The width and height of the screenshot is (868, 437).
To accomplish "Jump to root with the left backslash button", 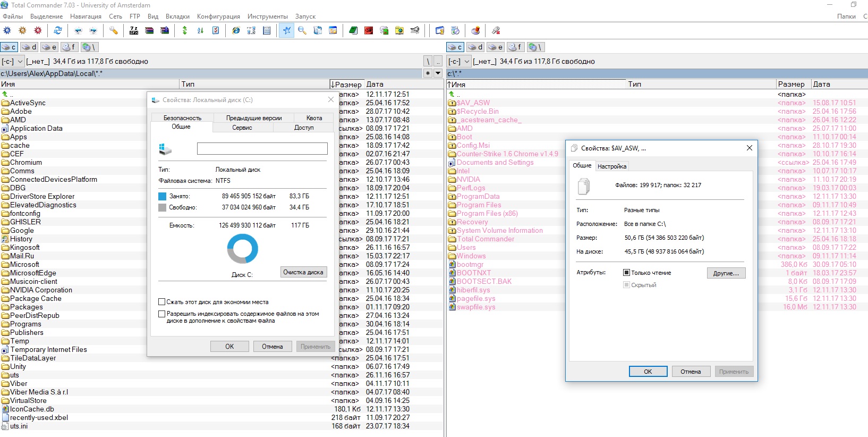I will (428, 61).
